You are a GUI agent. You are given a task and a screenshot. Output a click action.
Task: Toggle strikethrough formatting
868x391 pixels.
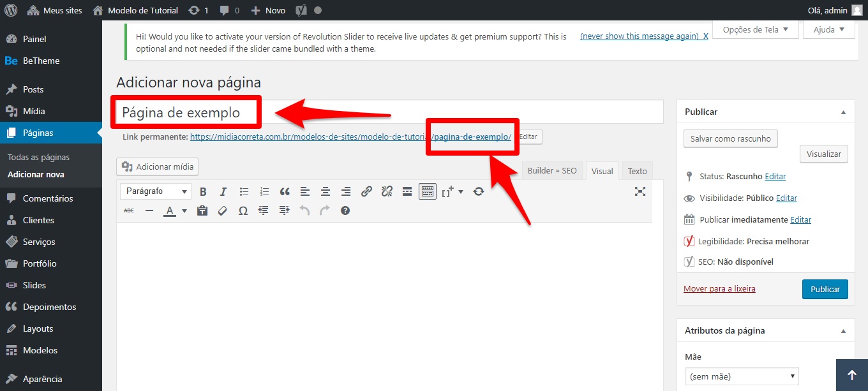click(129, 210)
